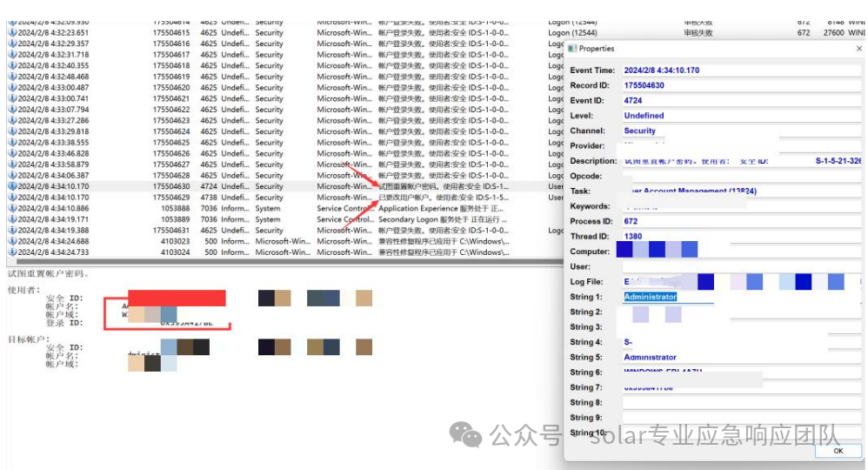
Task: Click the info icon beside the 4:32:40.355 entry
Action: 12,65
